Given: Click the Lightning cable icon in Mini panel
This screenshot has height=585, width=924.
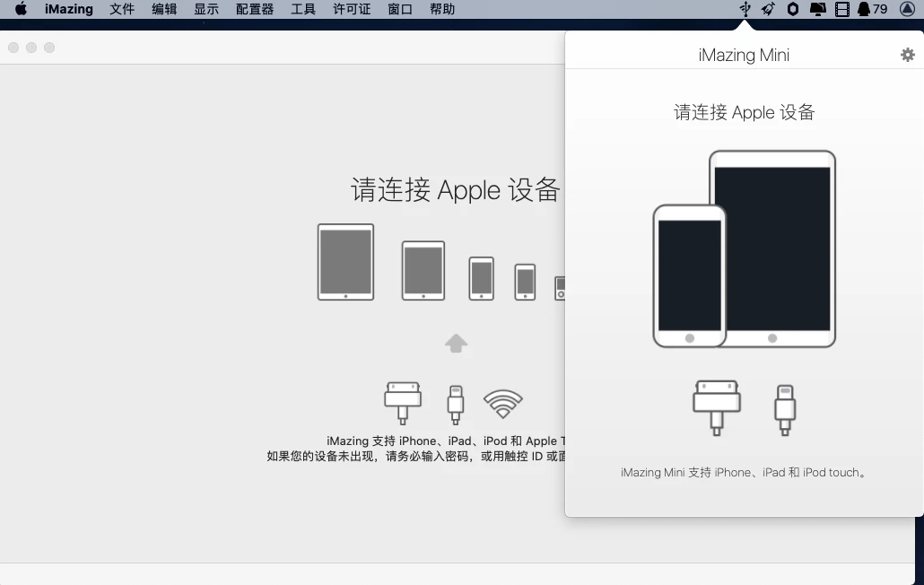Looking at the screenshot, I should click(x=785, y=410).
